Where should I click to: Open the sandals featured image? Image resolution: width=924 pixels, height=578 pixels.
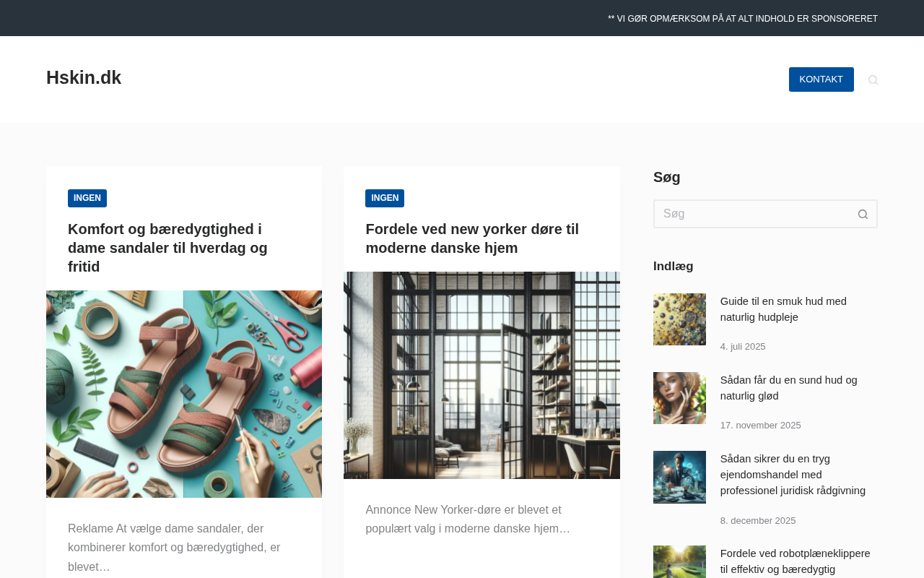coord(184,394)
